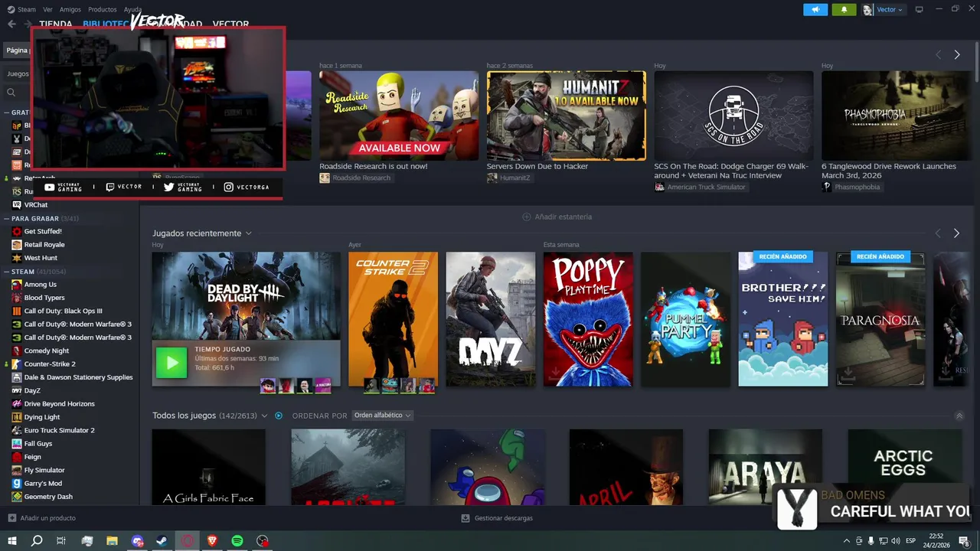Open the Amigos menu
The width and height of the screenshot is (980, 551).
click(70, 9)
